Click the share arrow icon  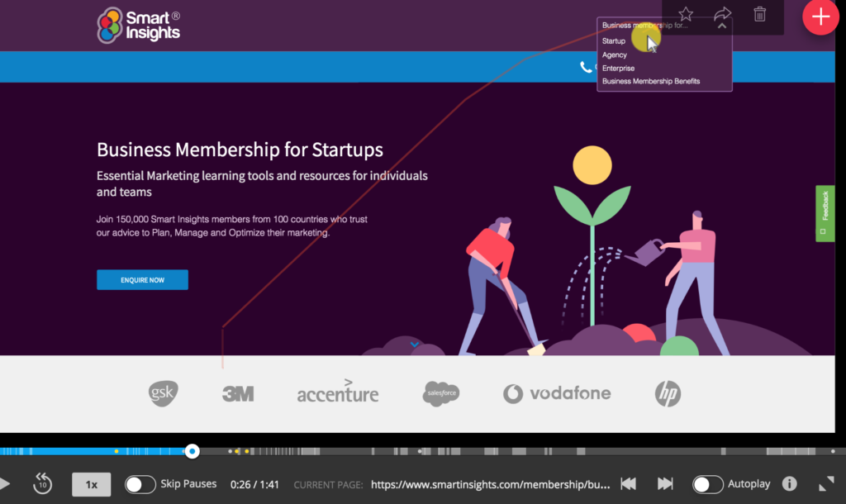[722, 14]
